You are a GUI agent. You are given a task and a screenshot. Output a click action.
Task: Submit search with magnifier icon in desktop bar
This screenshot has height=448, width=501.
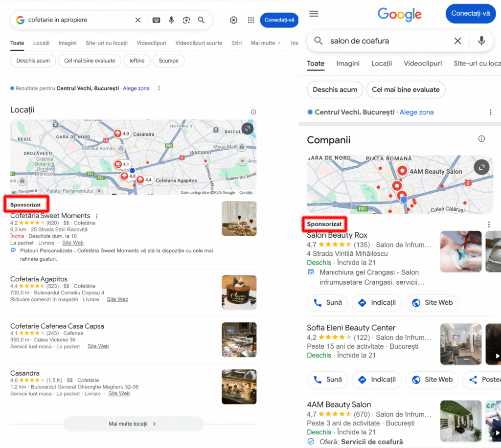201,20
